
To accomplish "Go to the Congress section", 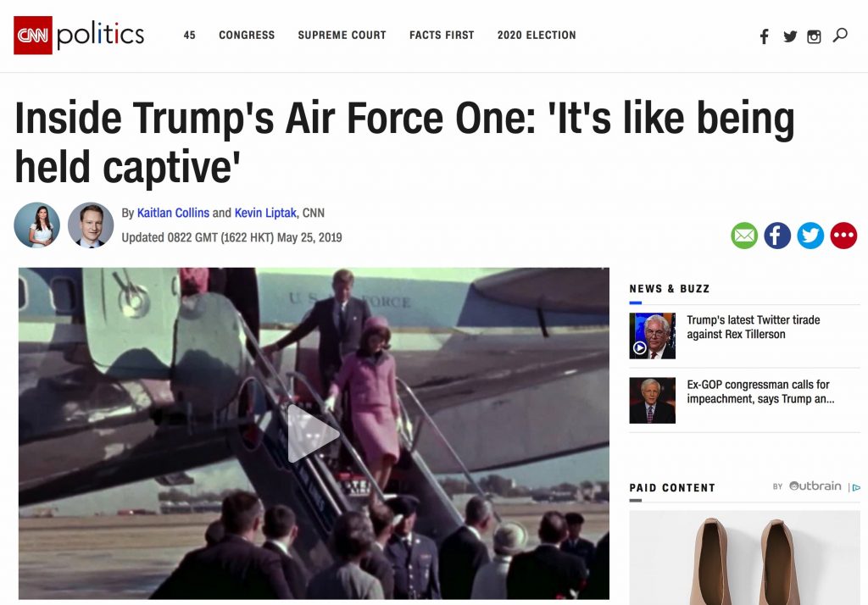I will 247,35.
